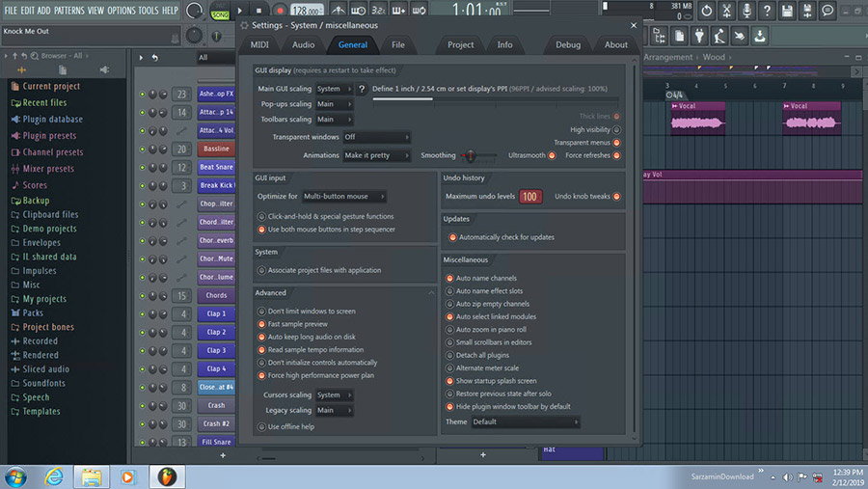868x489 pixels.
Task: Open the OPTIONS menu
Action: coord(122,10)
